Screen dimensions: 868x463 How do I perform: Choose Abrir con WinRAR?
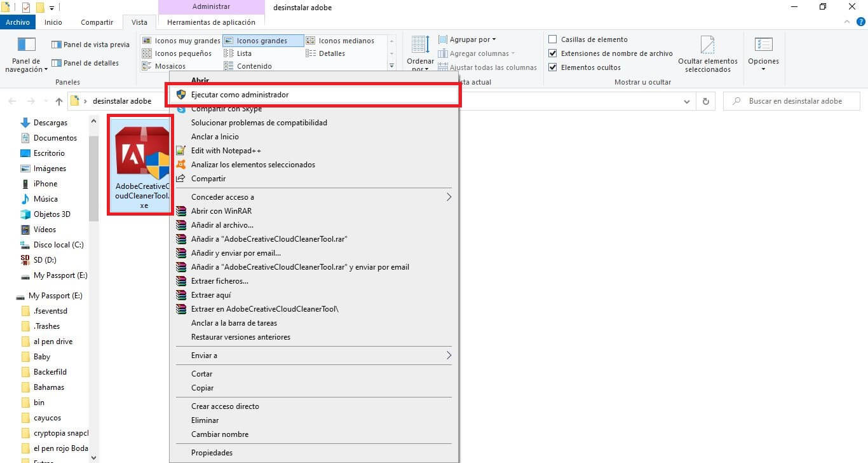tap(222, 211)
